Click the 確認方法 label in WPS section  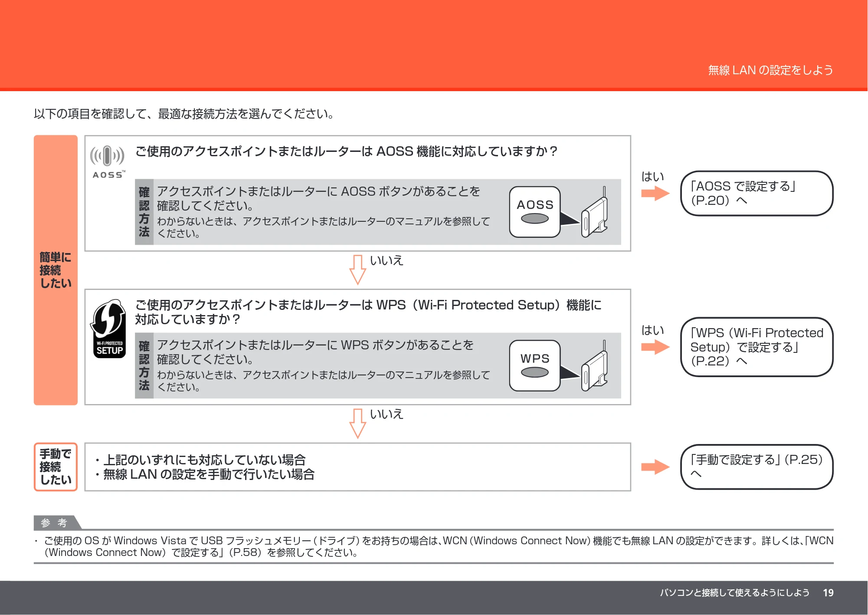click(144, 365)
